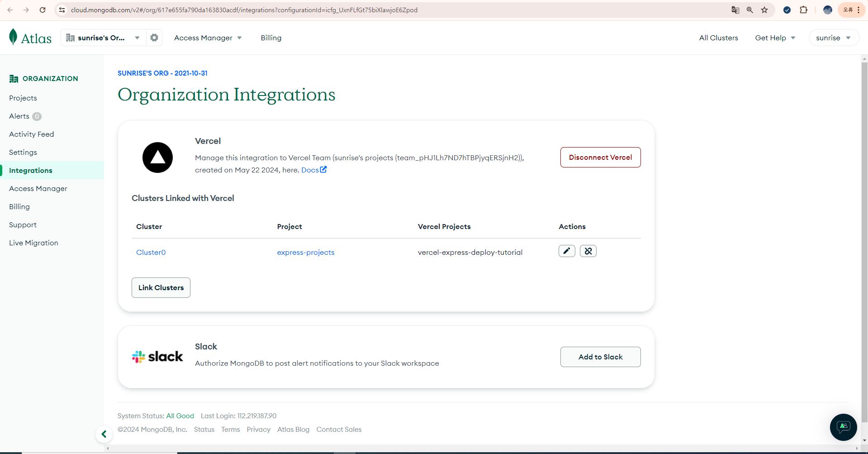This screenshot has height=454, width=868.
Task: Open the Atlas Blog footer link
Action: pyautogui.click(x=293, y=430)
